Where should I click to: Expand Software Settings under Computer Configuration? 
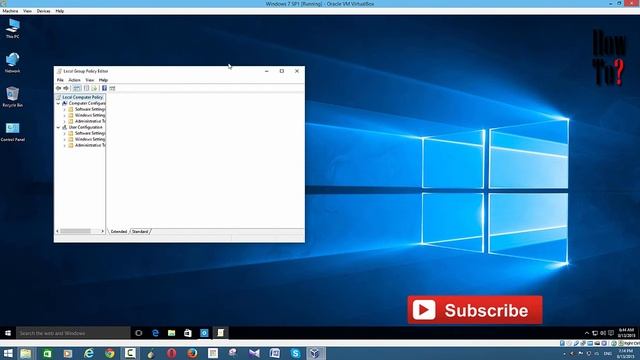(64, 109)
